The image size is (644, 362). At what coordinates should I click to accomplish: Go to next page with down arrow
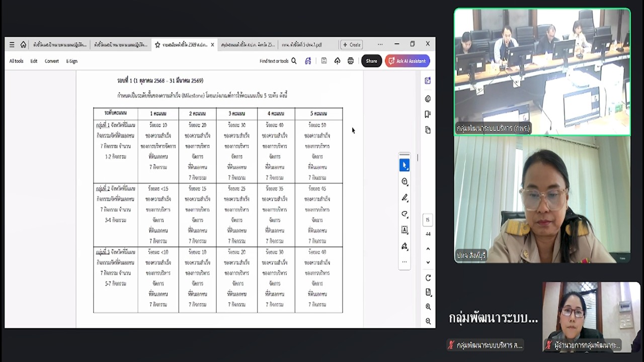click(428, 262)
